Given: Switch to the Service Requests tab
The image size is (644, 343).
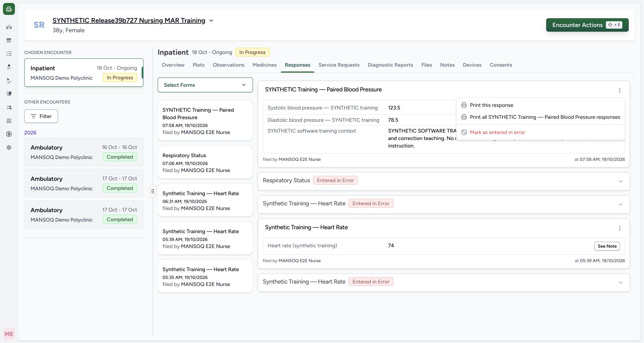Looking at the screenshot, I should pos(339,65).
